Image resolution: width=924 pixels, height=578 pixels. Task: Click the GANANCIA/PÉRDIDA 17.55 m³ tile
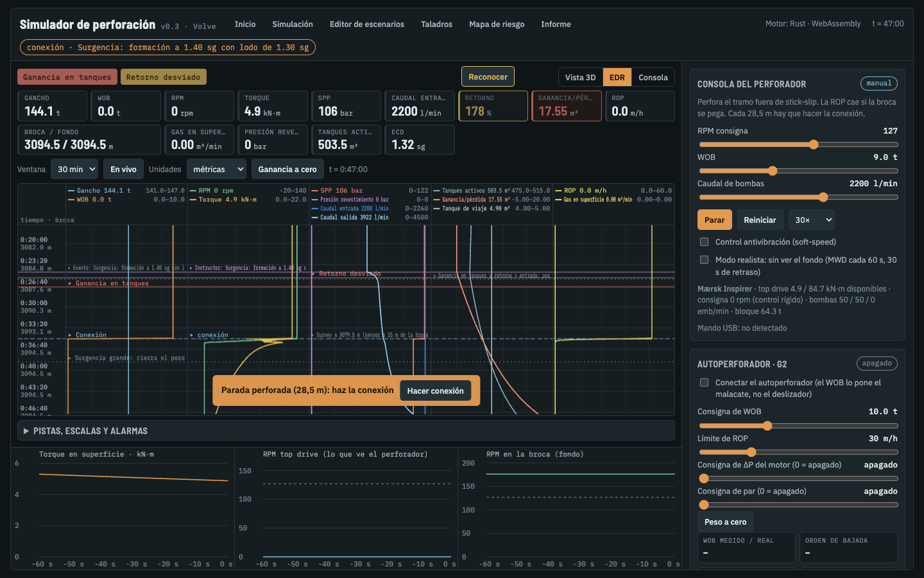point(567,106)
